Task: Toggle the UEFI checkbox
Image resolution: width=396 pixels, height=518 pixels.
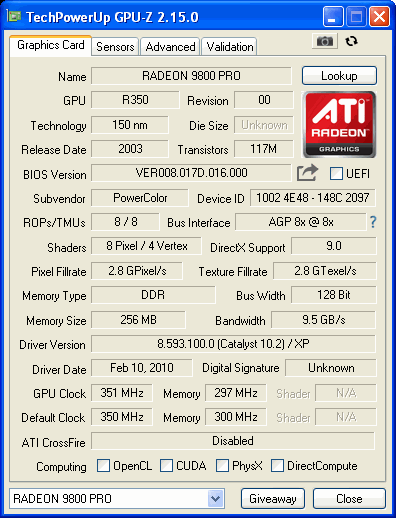Action: 336,174
